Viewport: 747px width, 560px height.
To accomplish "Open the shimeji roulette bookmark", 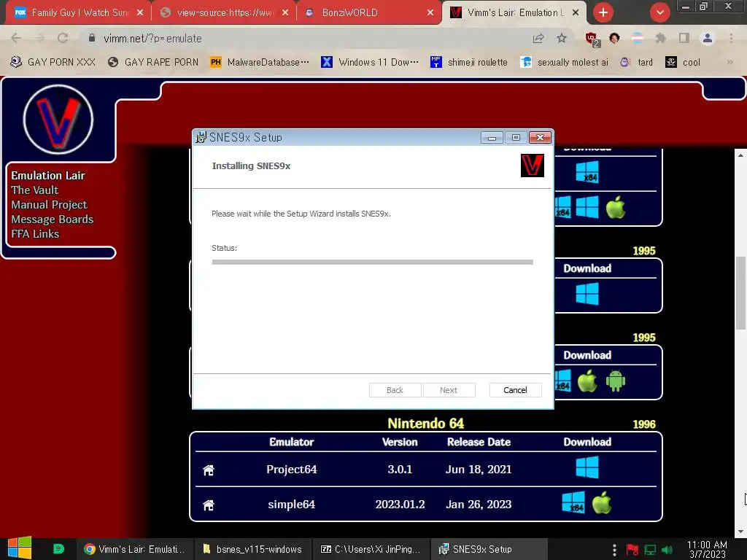I will coord(469,63).
